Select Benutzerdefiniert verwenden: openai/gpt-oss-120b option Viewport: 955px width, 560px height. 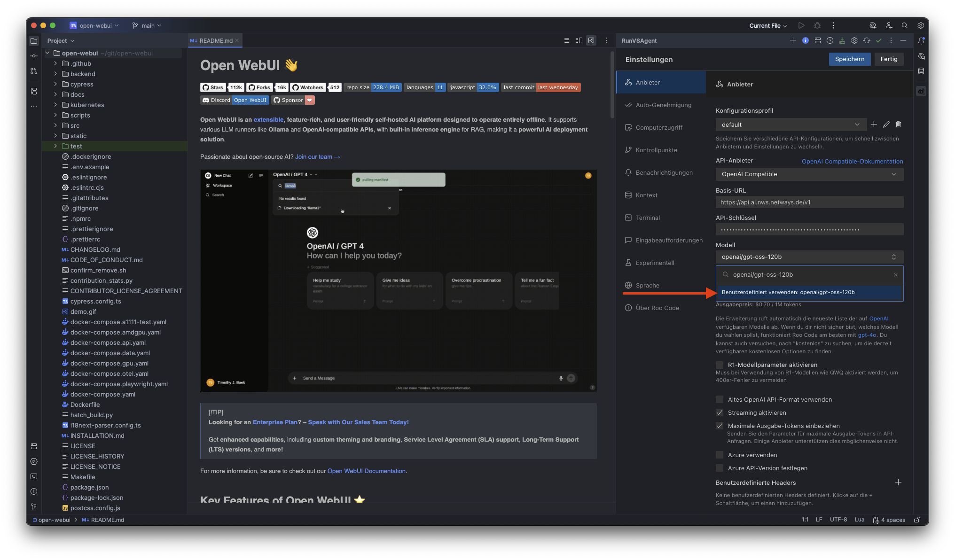click(809, 292)
